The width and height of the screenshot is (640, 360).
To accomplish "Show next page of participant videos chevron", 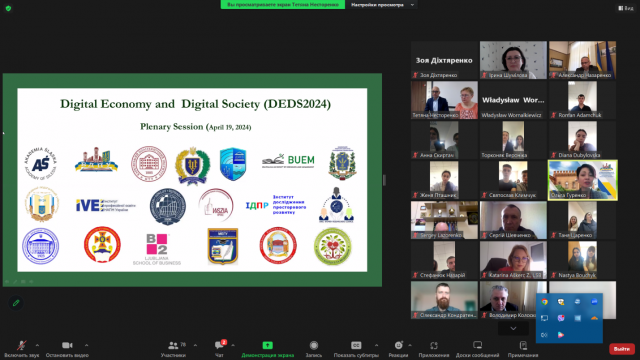I will (x=513, y=329).
